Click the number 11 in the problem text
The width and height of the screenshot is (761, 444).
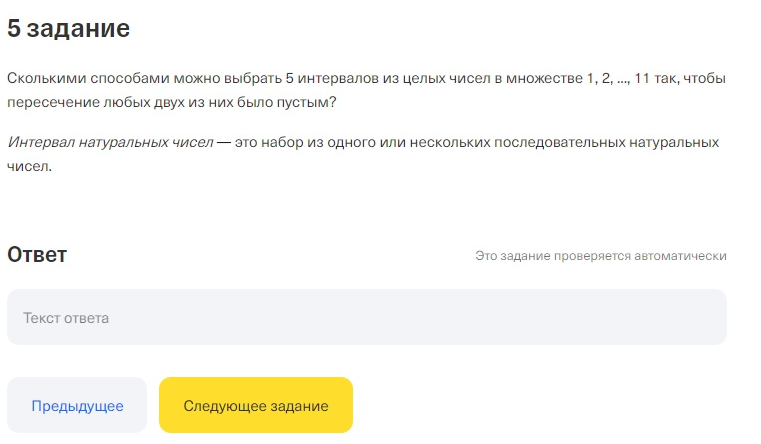pos(641,78)
